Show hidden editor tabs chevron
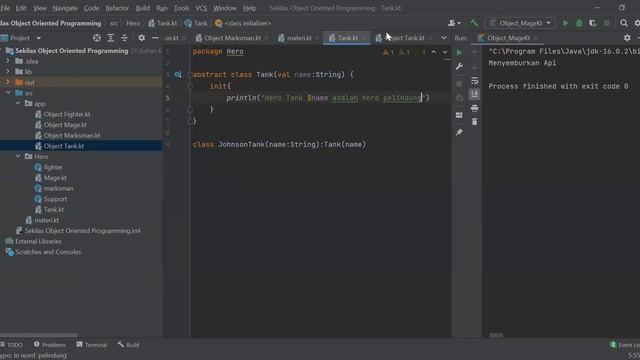Image resolution: width=640 pixels, height=360 pixels. click(x=444, y=38)
